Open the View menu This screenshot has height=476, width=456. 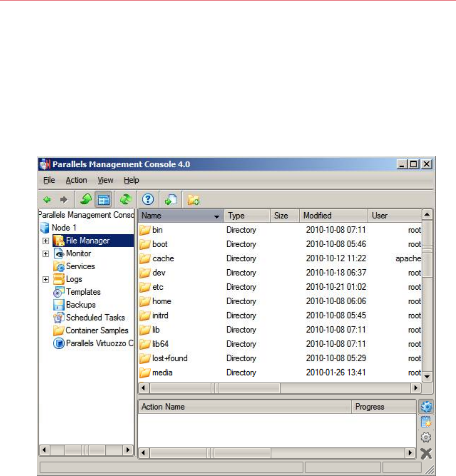click(105, 180)
